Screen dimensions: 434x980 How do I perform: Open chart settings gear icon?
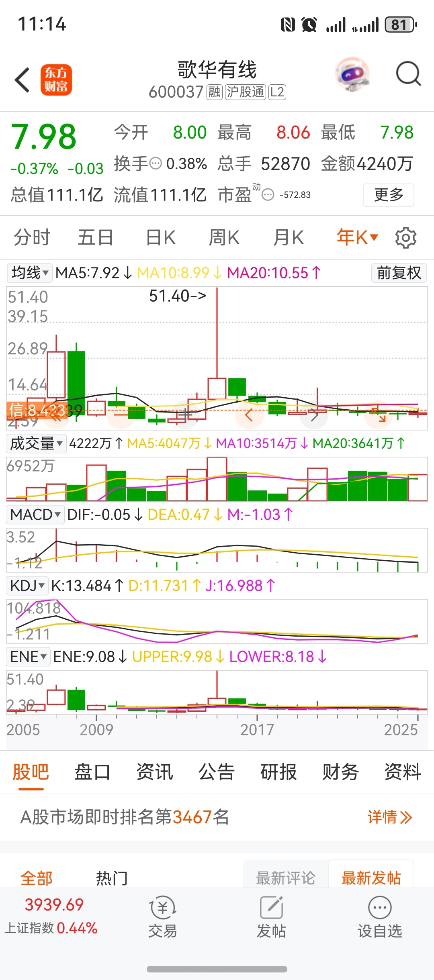pyautogui.click(x=405, y=238)
